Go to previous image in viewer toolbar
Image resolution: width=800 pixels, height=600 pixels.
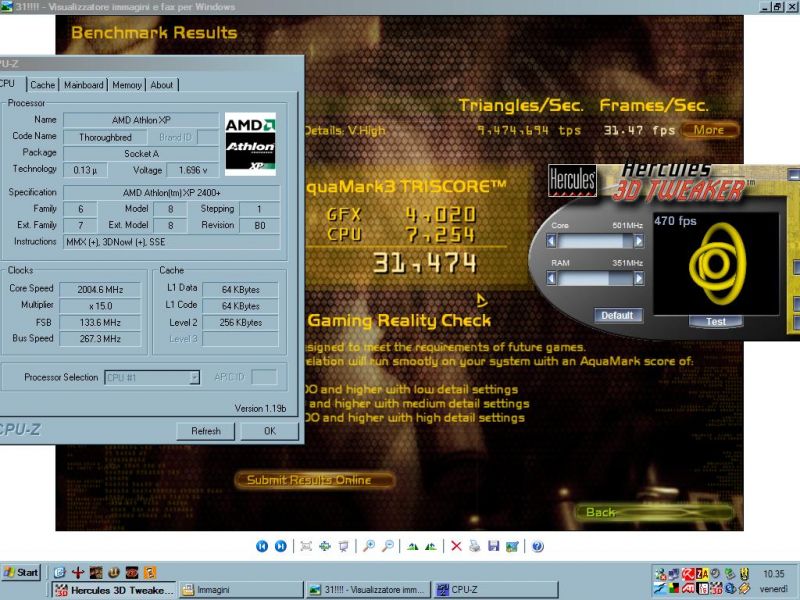point(262,546)
